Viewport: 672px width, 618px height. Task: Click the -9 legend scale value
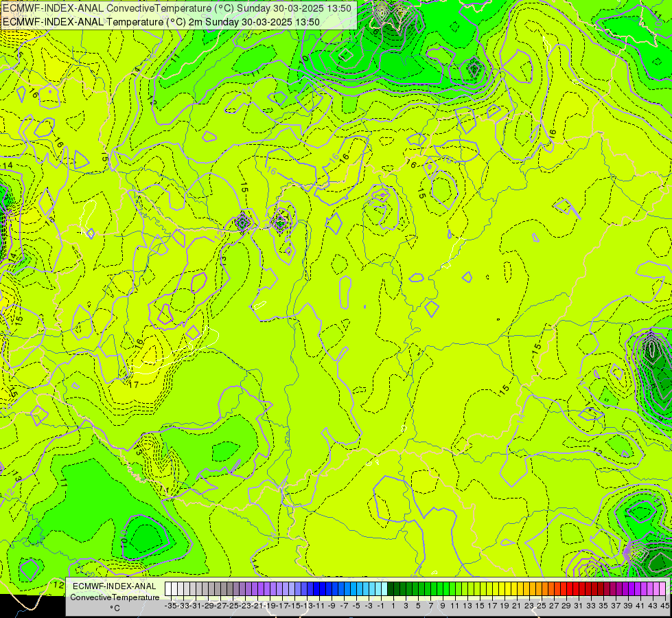tap(332, 606)
